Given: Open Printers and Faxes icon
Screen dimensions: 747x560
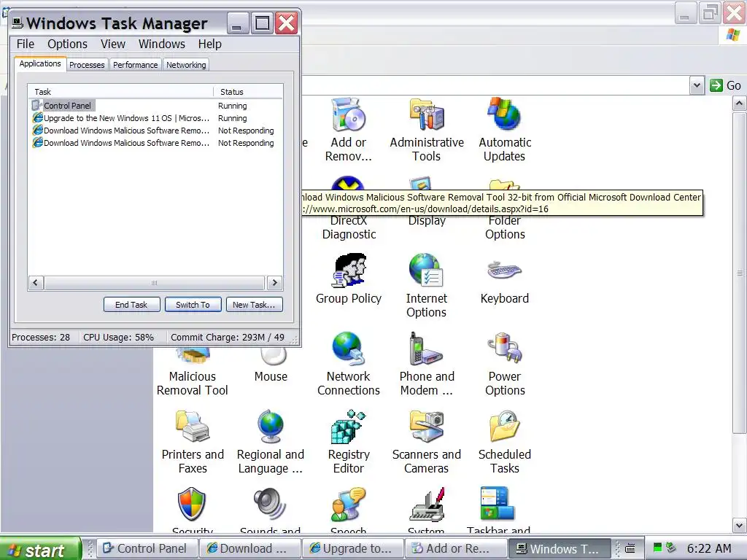Looking at the screenshot, I should pos(193,427).
